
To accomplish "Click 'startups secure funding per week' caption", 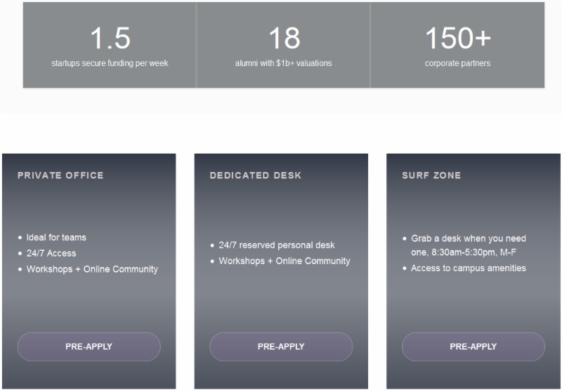I will point(110,63).
